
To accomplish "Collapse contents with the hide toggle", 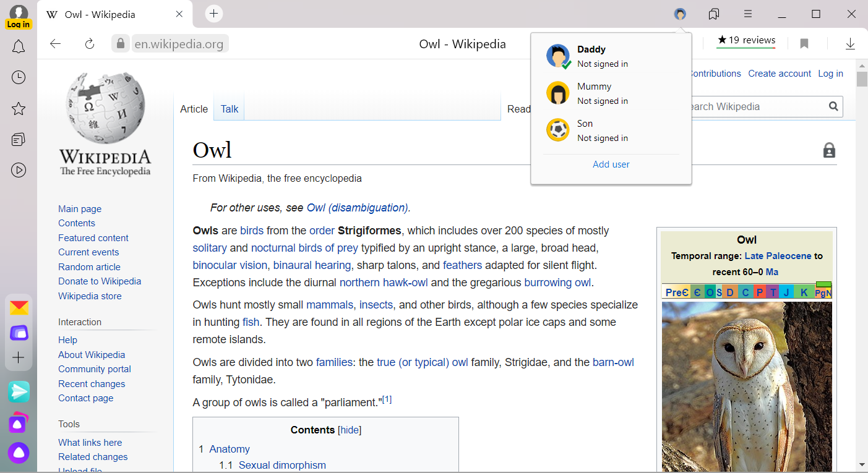I will (350, 430).
